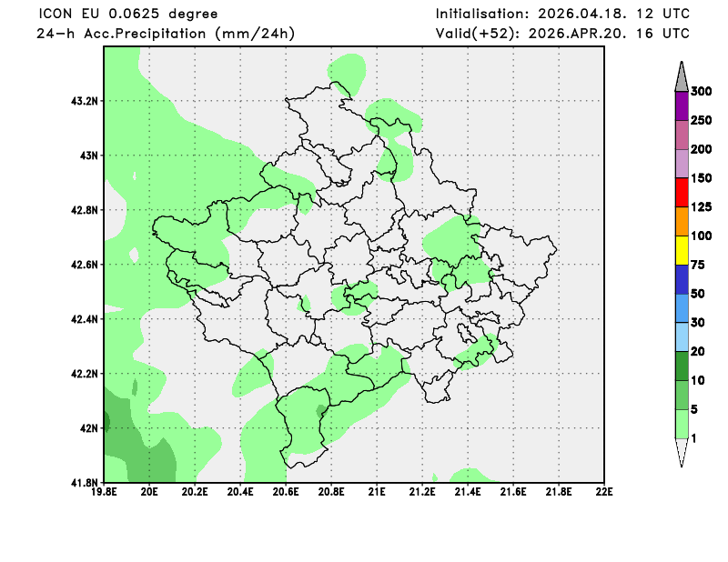
Task: Click the white downward arrow below the legend
Action: coord(682,452)
